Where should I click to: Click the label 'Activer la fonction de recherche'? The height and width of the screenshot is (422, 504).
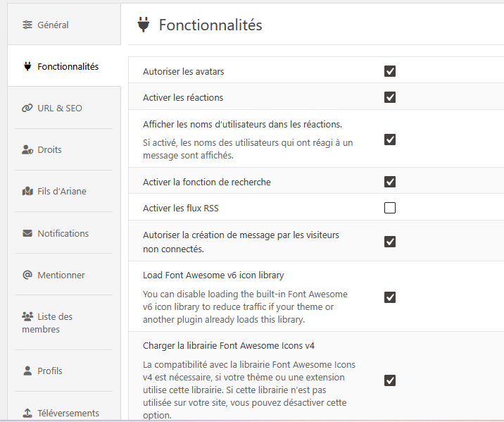tap(207, 182)
